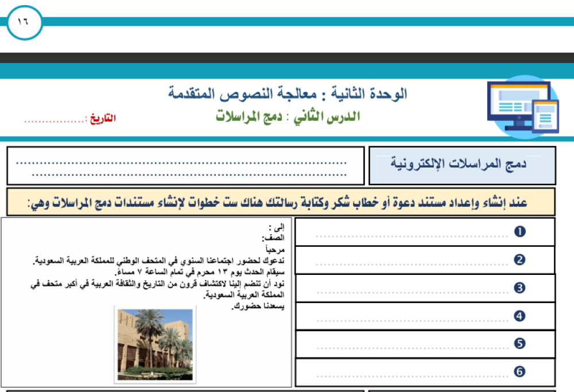Viewport: 574px width, 392px height.
Task: Click the dotted line beside التاريخ
Action: [x=55, y=121]
